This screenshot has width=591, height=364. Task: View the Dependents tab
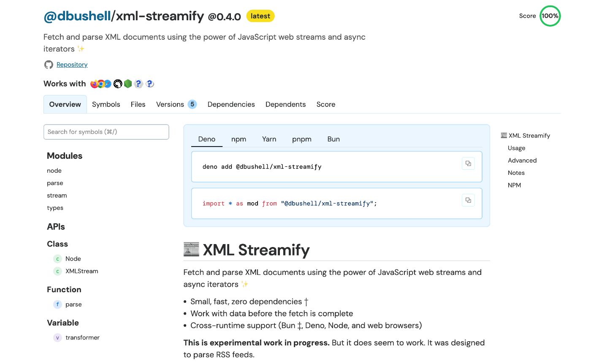286,104
